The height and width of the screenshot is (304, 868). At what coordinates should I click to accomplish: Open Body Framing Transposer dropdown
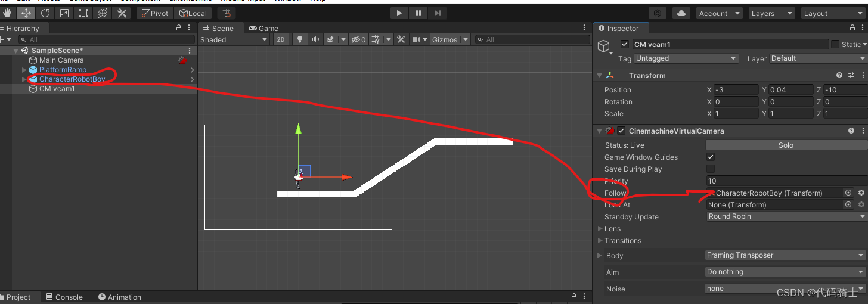(786, 255)
